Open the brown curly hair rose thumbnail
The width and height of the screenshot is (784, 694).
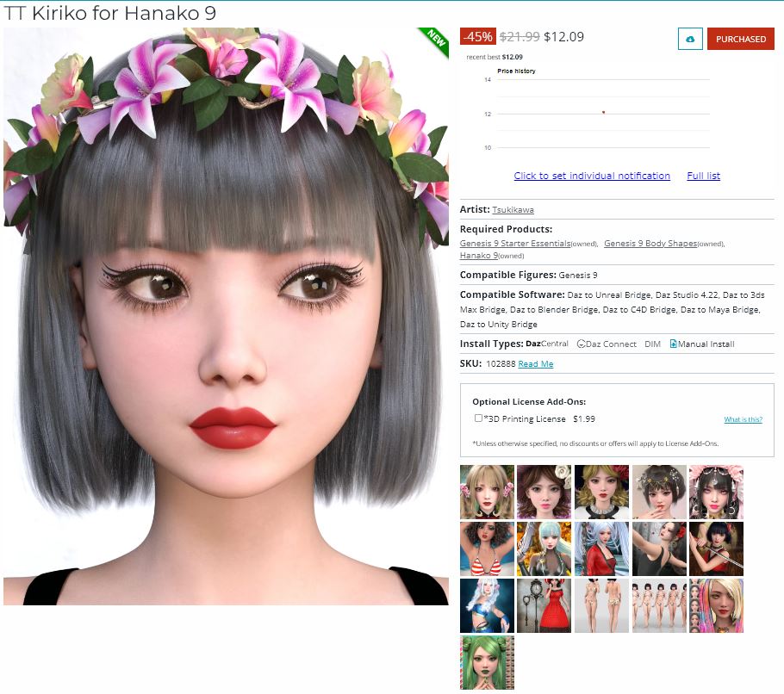[544, 492]
